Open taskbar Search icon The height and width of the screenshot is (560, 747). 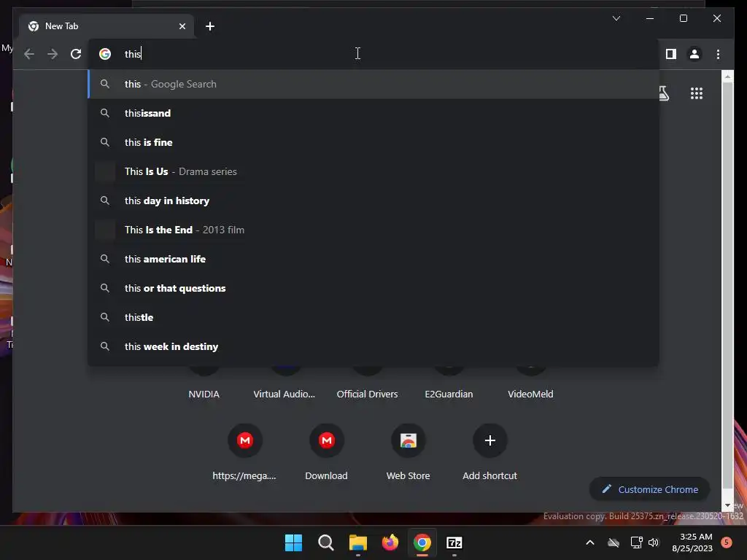pyautogui.click(x=326, y=542)
